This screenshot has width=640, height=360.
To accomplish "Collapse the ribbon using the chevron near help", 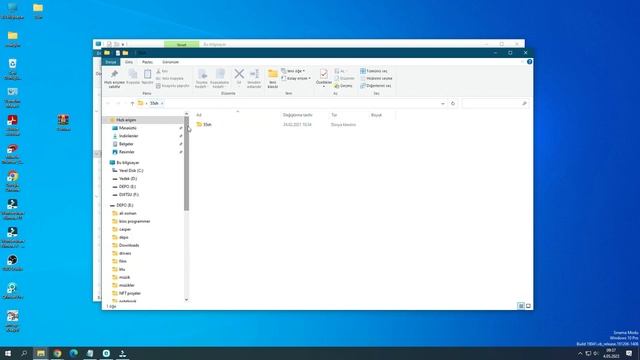I will click(x=522, y=62).
